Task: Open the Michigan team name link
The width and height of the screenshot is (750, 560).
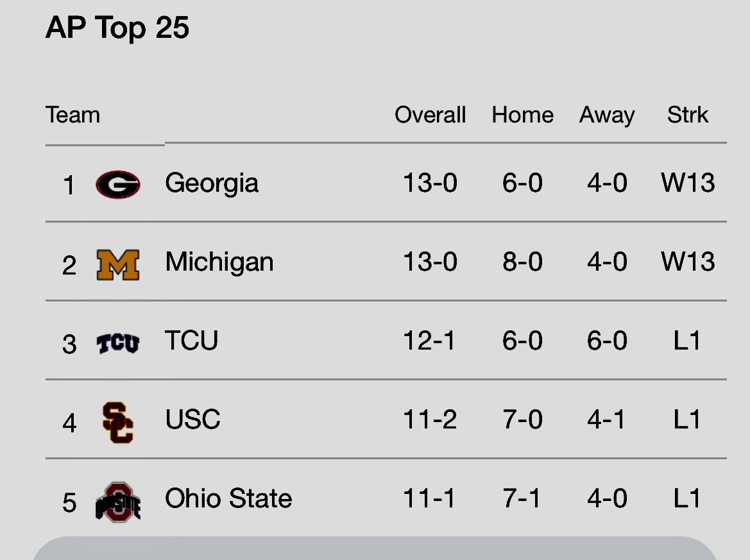Action: [x=219, y=262]
